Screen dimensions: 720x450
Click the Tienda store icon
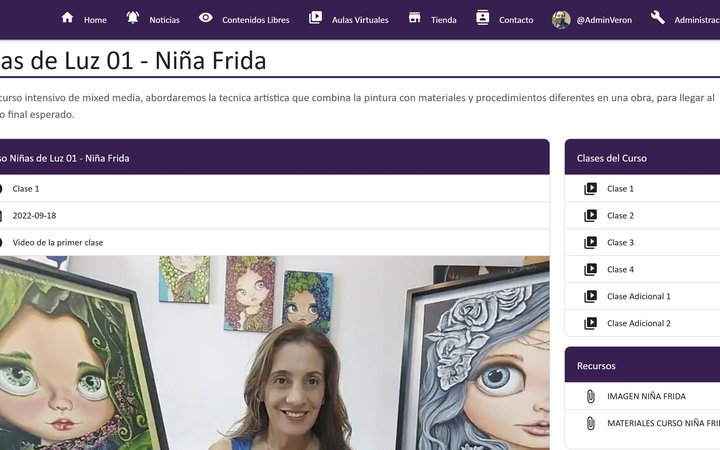click(x=415, y=18)
